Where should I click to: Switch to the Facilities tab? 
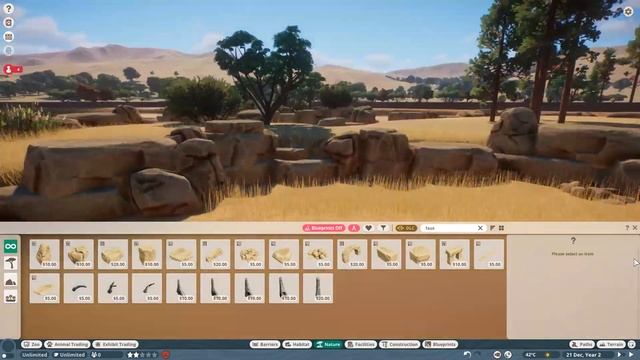point(361,344)
